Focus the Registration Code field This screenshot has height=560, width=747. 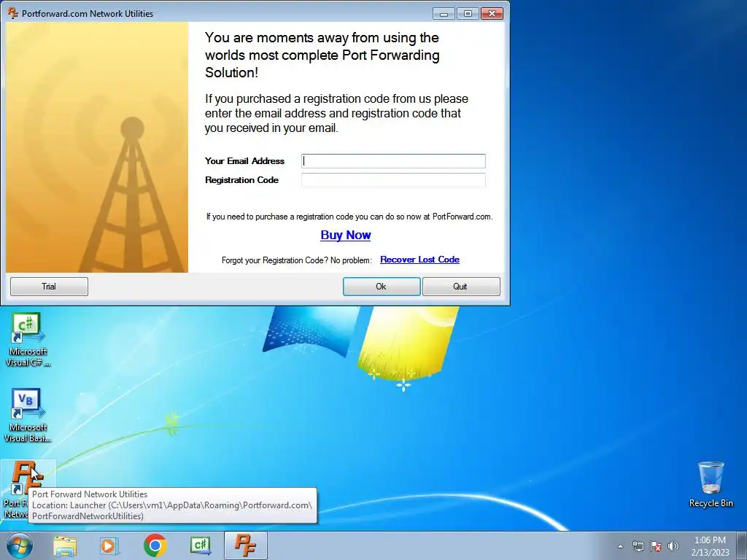[x=393, y=180]
